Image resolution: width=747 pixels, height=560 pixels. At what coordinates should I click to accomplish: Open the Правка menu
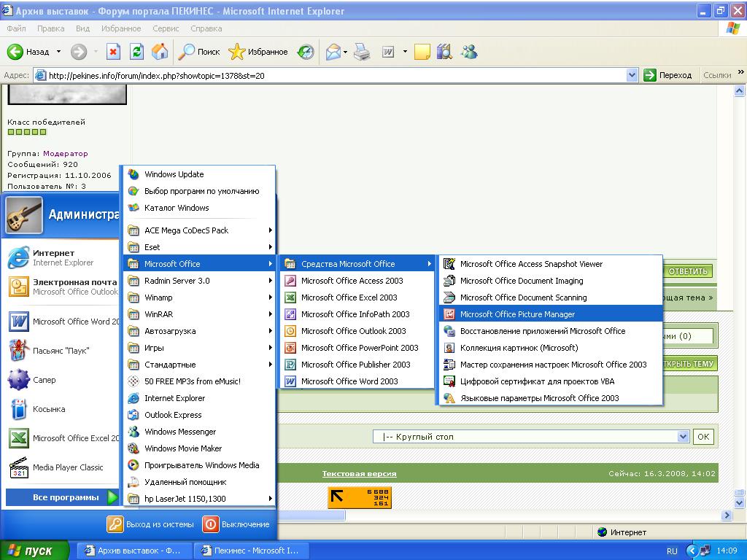coord(51,28)
